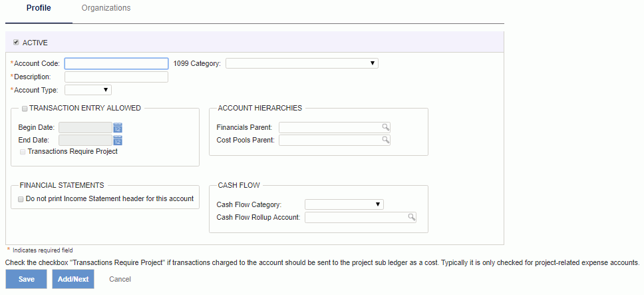644x295 pixels.
Task: Open the 1099 Category dropdown
Action: click(x=302, y=63)
